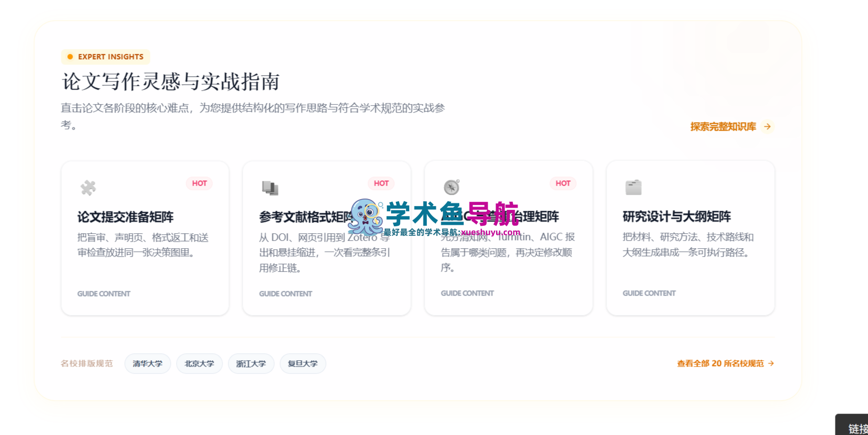
Task: Open 探索完整知识库 link
Action: pos(731,126)
